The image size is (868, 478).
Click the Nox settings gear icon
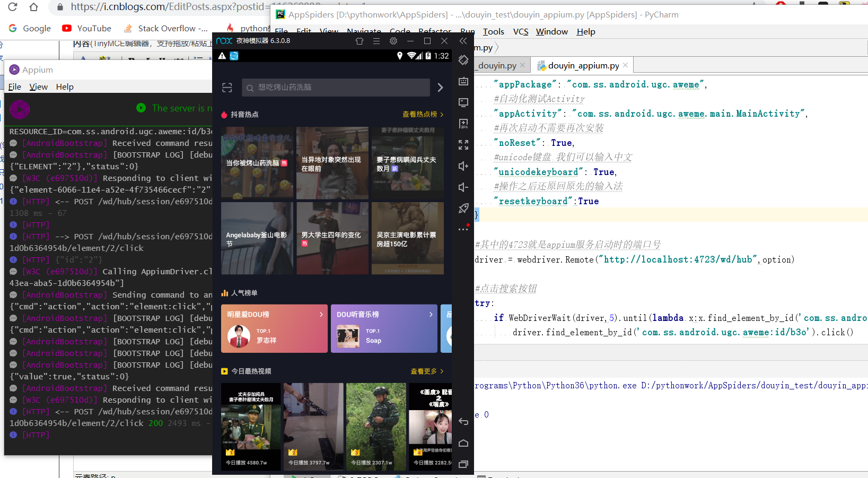coord(393,41)
